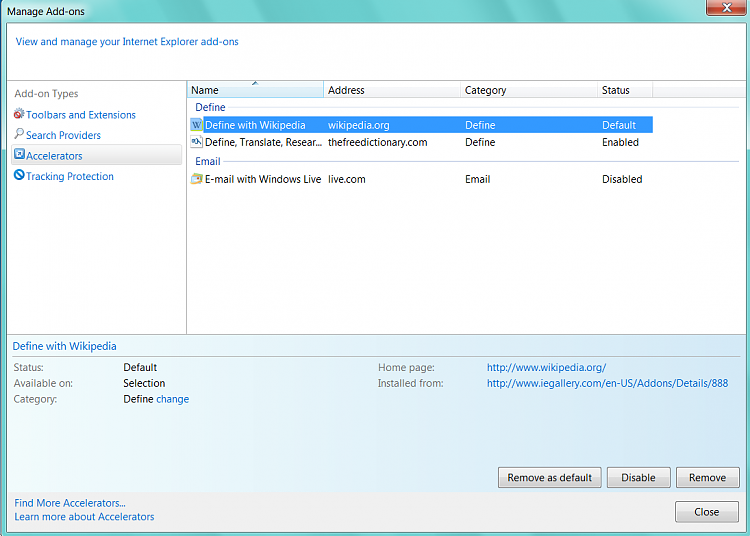This screenshot has width=750, height=536.
Task: Click the Selection value in details
Action: (144, 383)
